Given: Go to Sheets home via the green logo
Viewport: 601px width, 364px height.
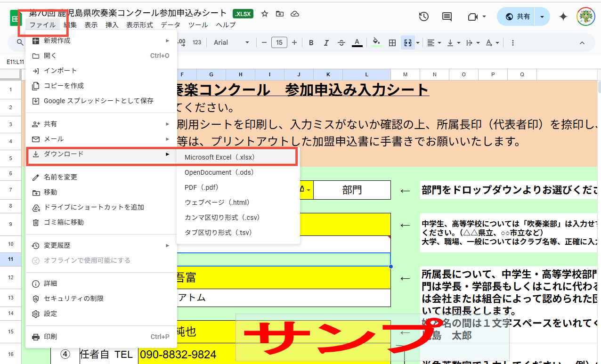Looking at the screenshot, I should pos(16,18).
